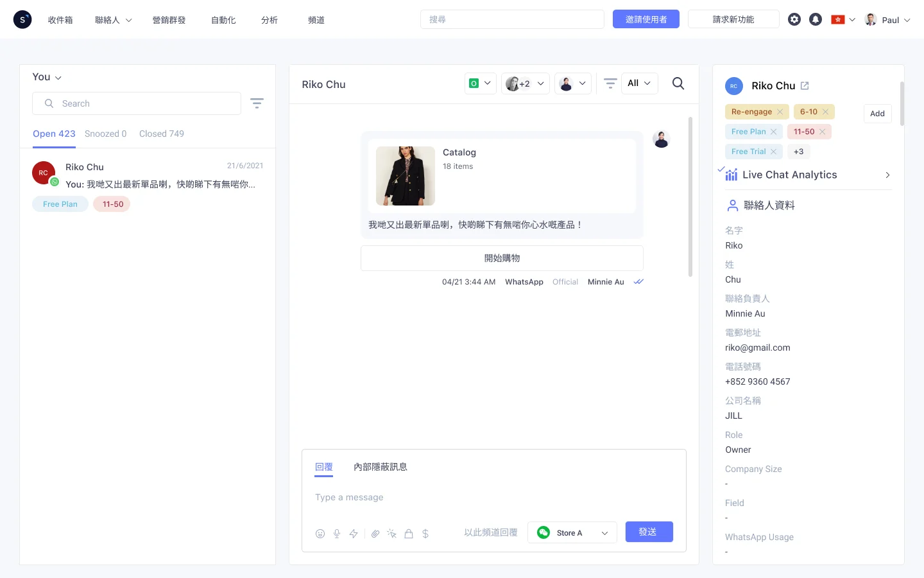Search within the conversation using the magnifier icon
Image resolution: width=924 pixels, height=578 pixels.
(678, 83)
